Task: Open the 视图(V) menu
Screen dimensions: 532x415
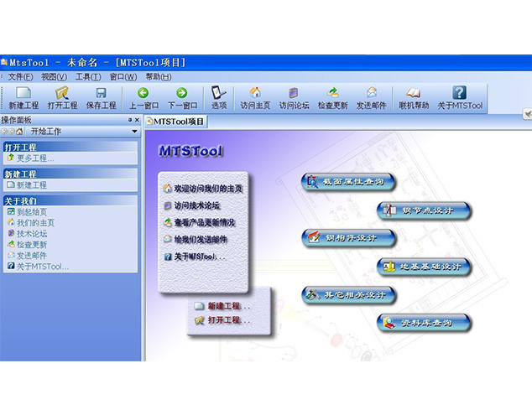Action: click(54, 77)
